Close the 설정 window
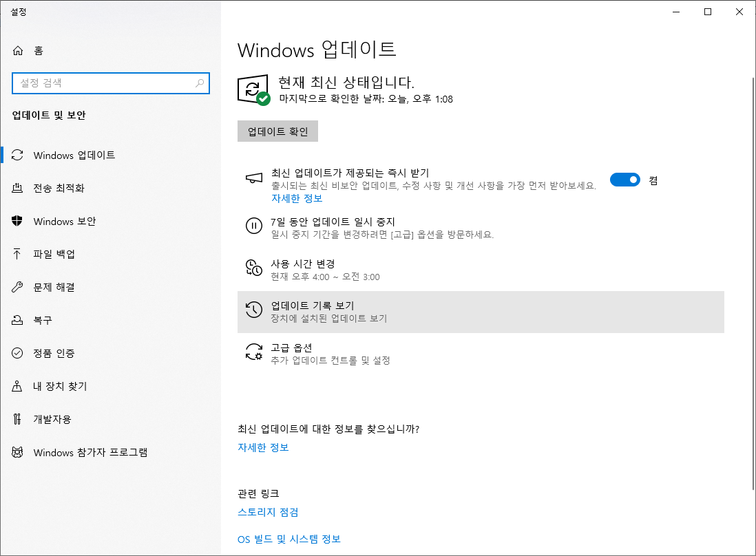756x556 pixels. (739, 12)
